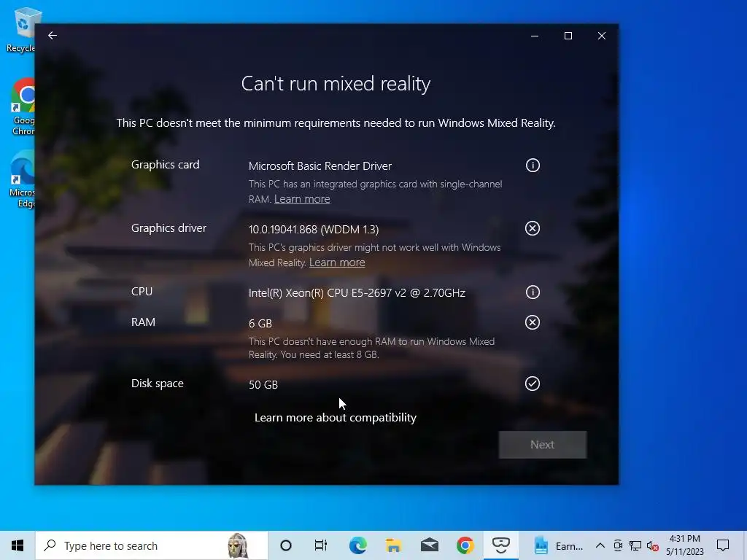Click the Disk space label
Screen dimensions: 747x560
158,384
